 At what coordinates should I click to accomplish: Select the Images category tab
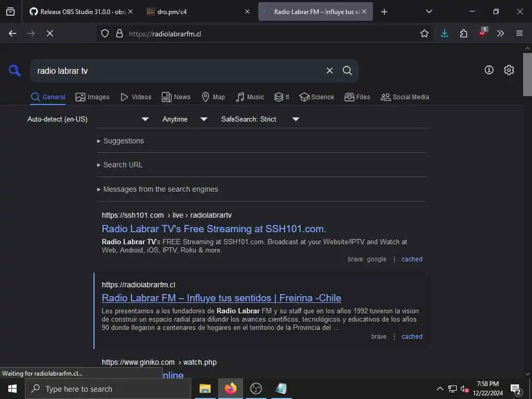click(x=92, y=97)
